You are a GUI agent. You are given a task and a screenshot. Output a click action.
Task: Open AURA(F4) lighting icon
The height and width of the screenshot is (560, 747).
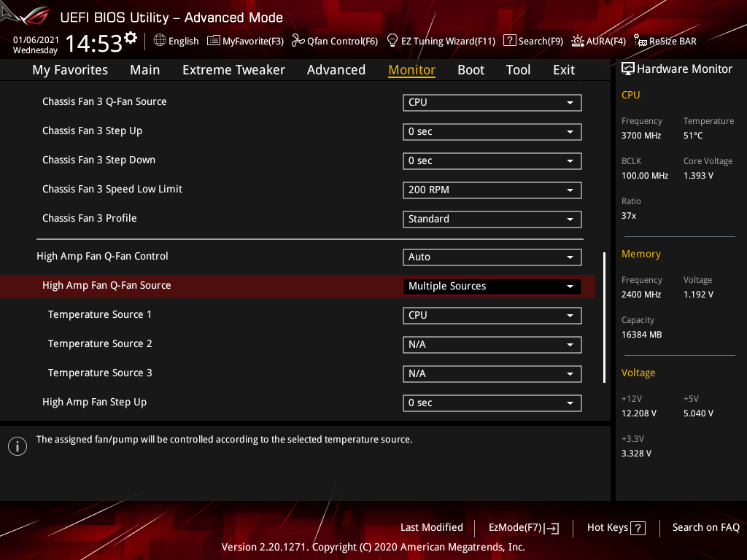[578, 41]
